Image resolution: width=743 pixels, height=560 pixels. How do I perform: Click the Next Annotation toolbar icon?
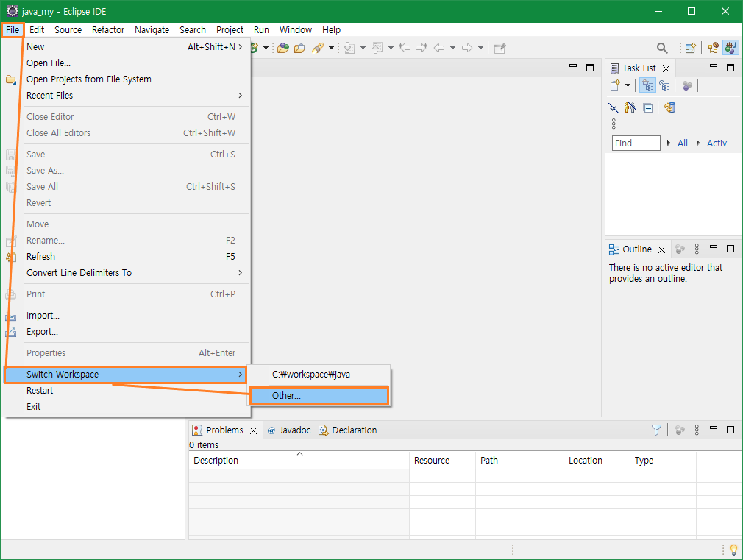(349, 48)
